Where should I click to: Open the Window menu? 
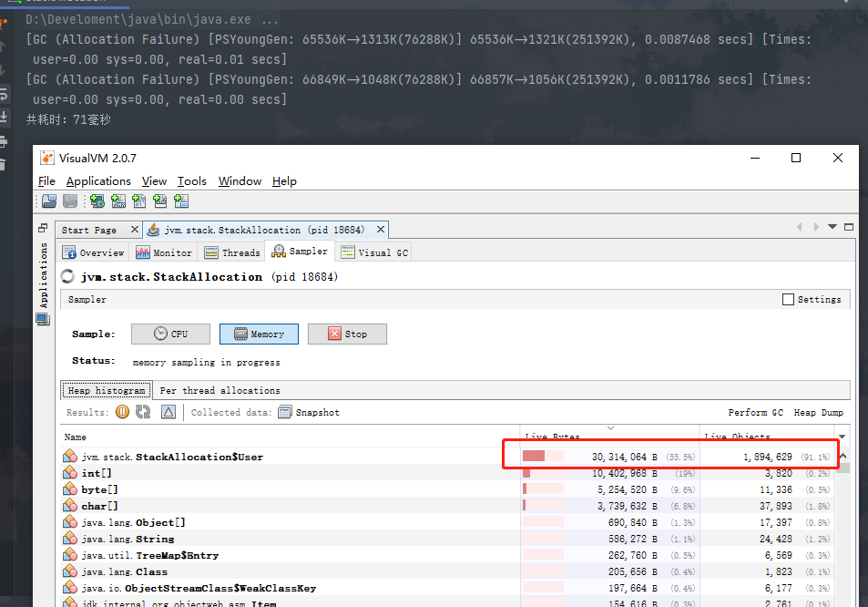point(240,181)
